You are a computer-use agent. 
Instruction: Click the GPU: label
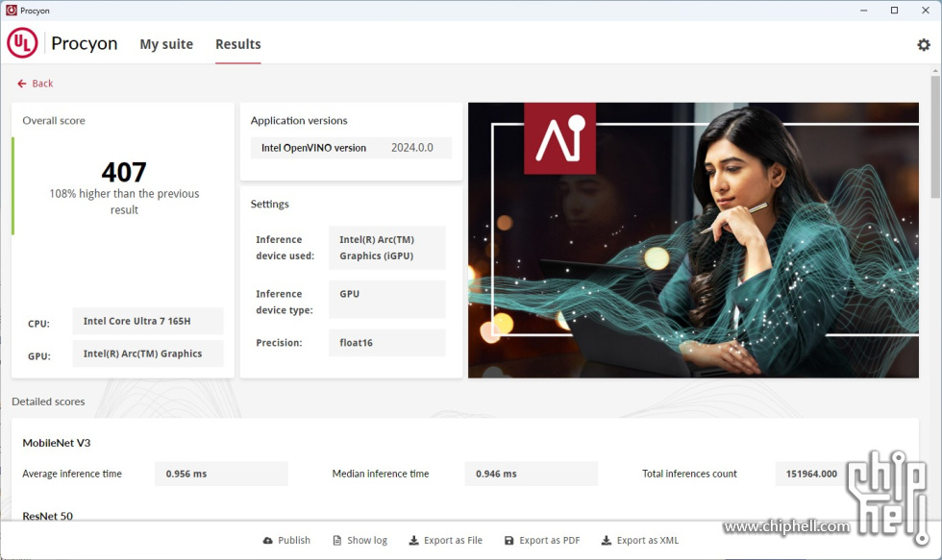[39, 356]
